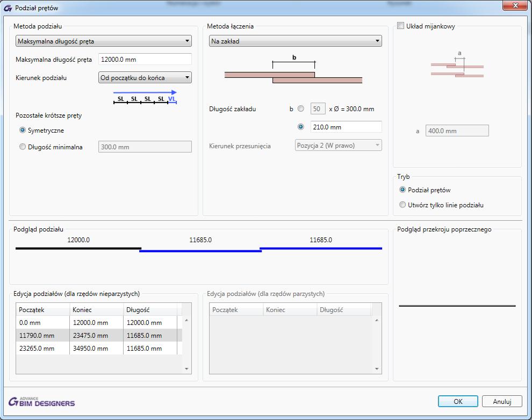Confirm with the OK button
The image size is (532, 420).
(458, 401)
